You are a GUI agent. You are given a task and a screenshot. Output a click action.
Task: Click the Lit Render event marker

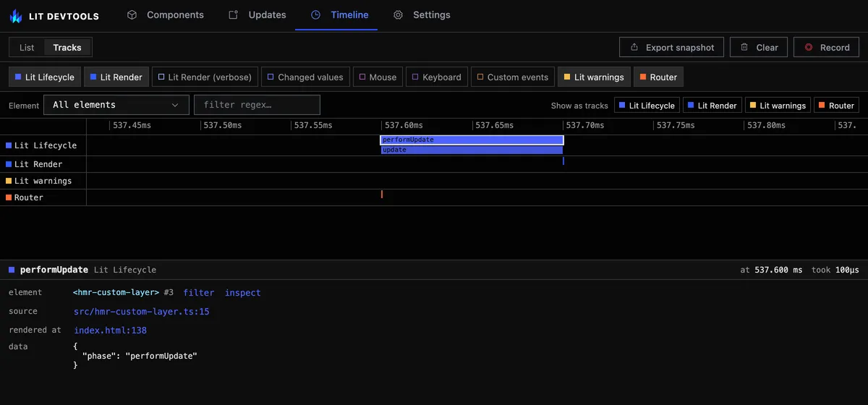coord(563,161)
